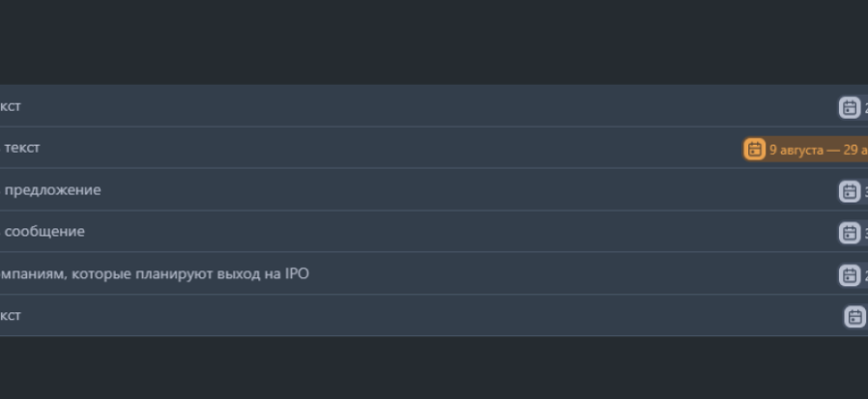Open calendar icon in the предложение row
Image resolution: width=868 pixels, height=399 pixels.
tap(849, 192)
